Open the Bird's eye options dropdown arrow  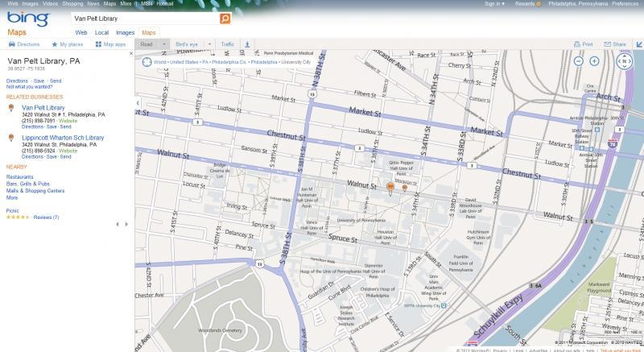pyautogui.click(x=209, y=44)
